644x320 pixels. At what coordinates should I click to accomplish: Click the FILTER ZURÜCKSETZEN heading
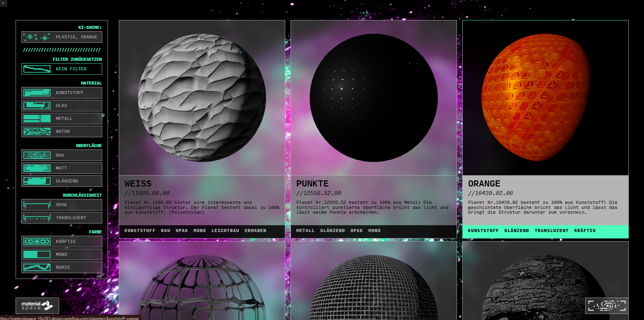coord(77,59)
